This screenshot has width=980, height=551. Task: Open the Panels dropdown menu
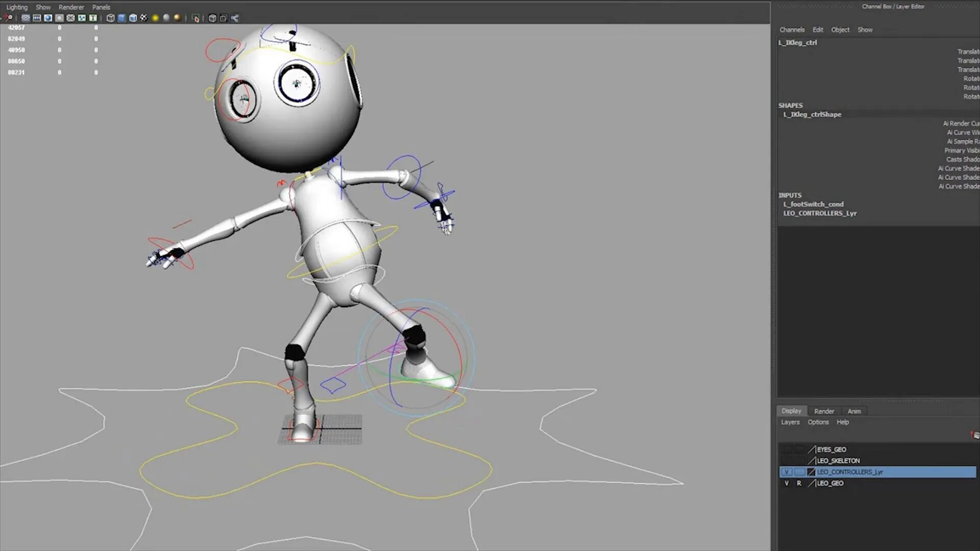tap(101, 7)
